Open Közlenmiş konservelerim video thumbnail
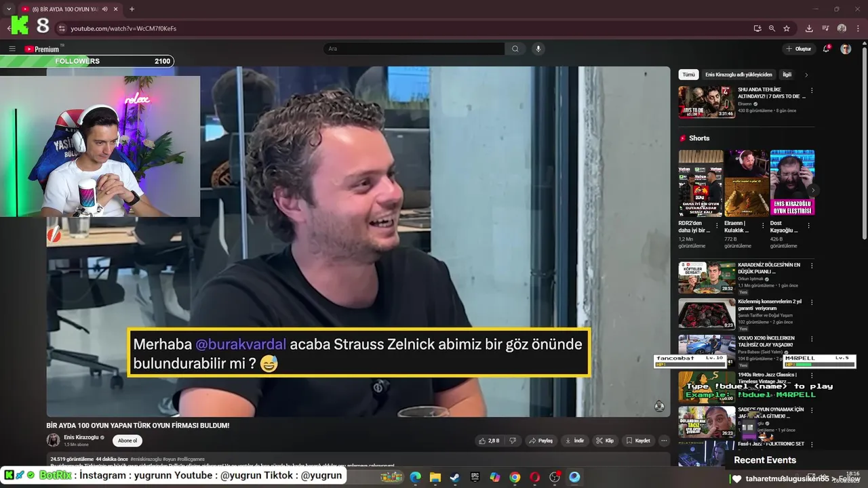 (x=707, y=314)
